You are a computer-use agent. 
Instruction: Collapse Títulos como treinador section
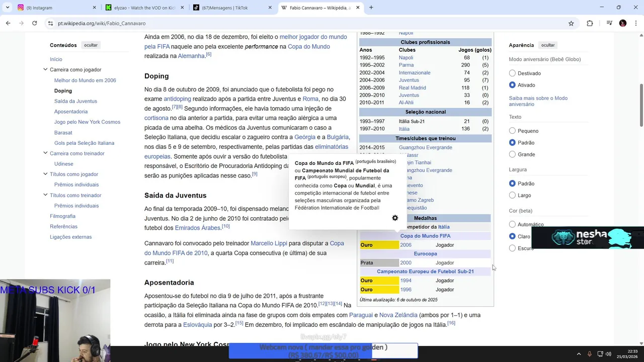tap(45, 195)
